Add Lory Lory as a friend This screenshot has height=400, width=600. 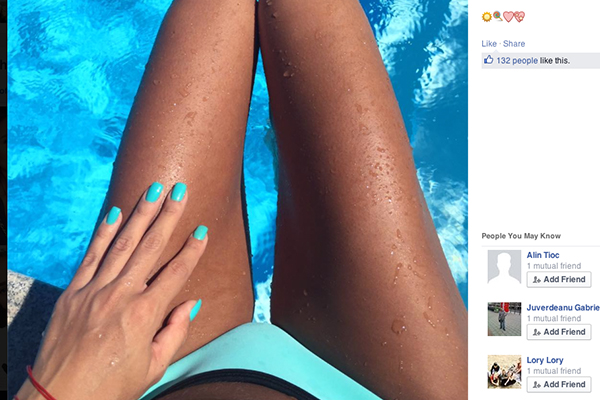coord(559,384)
